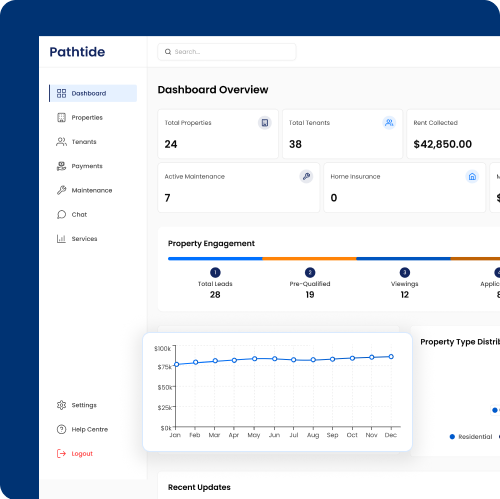Click the Payments icon in sidebar

61,166
